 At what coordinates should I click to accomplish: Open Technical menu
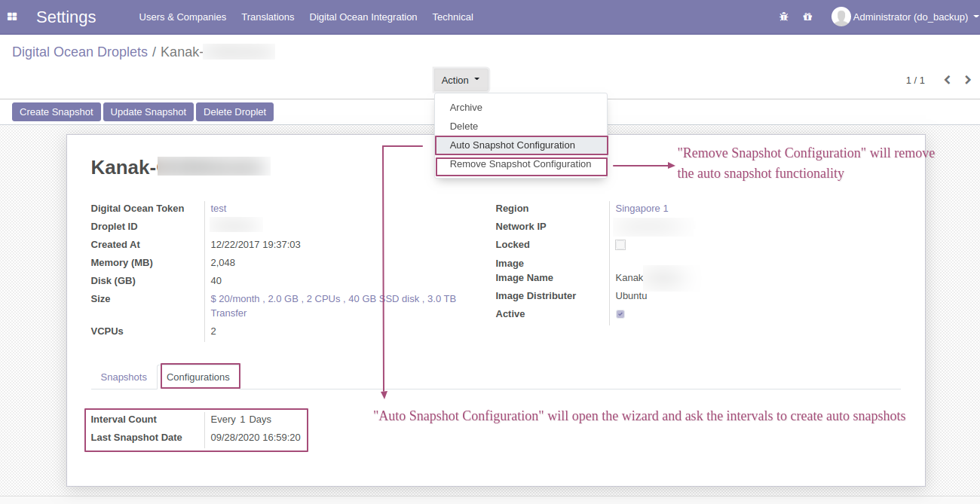click(x=453, y=17)
